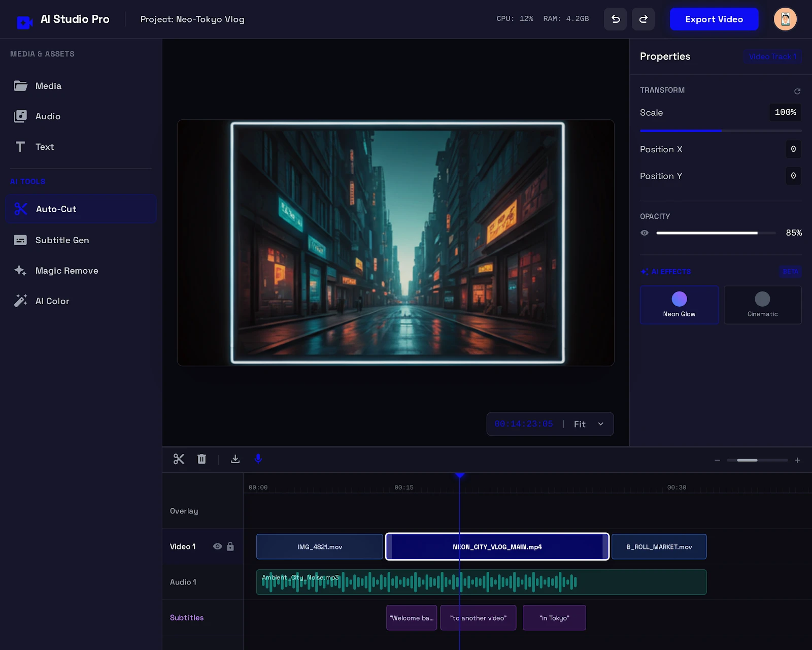
Task: Select the Auto-Cut AI tool
Action: click(81, 209)
